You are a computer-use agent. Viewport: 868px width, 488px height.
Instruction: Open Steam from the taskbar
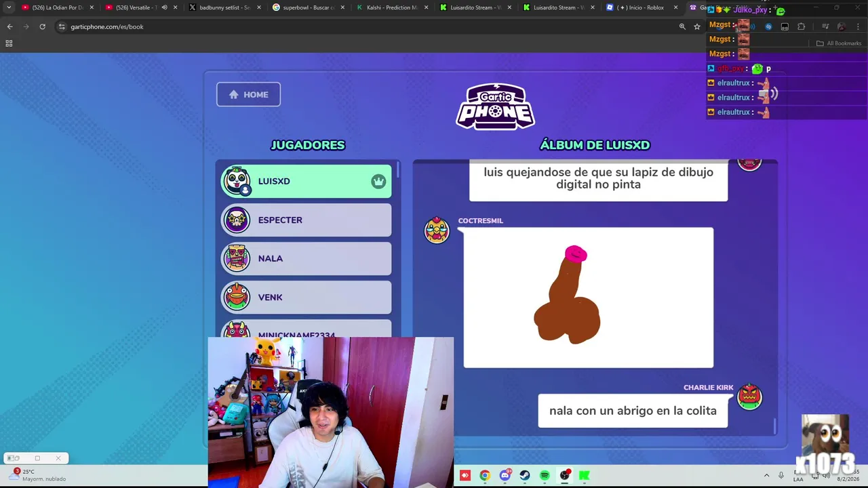(x=525, y=476)
